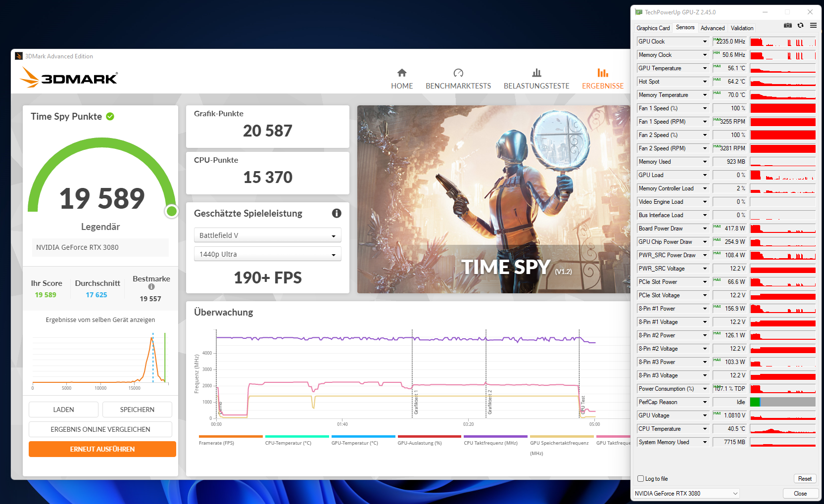The image size is (824, 504).
Task: Click the SPEICHERN button
Action: (137, 410)
